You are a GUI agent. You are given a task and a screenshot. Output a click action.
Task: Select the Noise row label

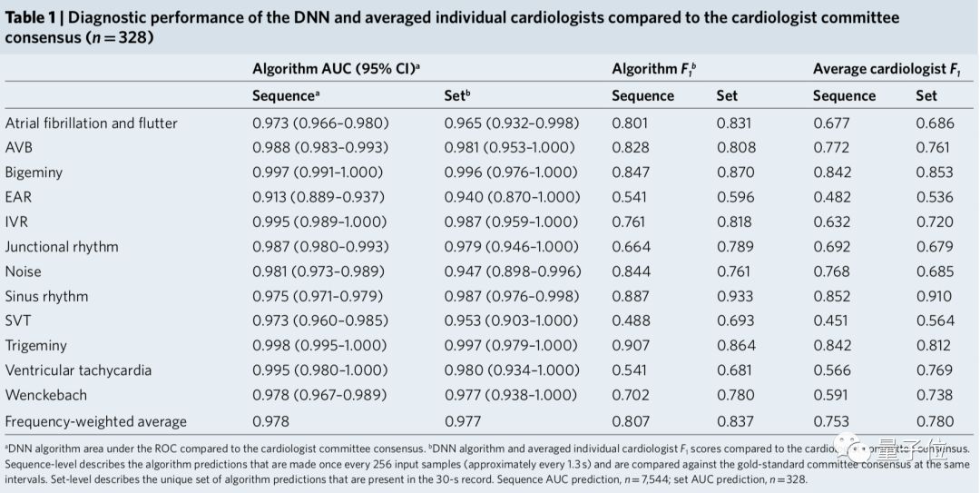[x=24, y=271]
